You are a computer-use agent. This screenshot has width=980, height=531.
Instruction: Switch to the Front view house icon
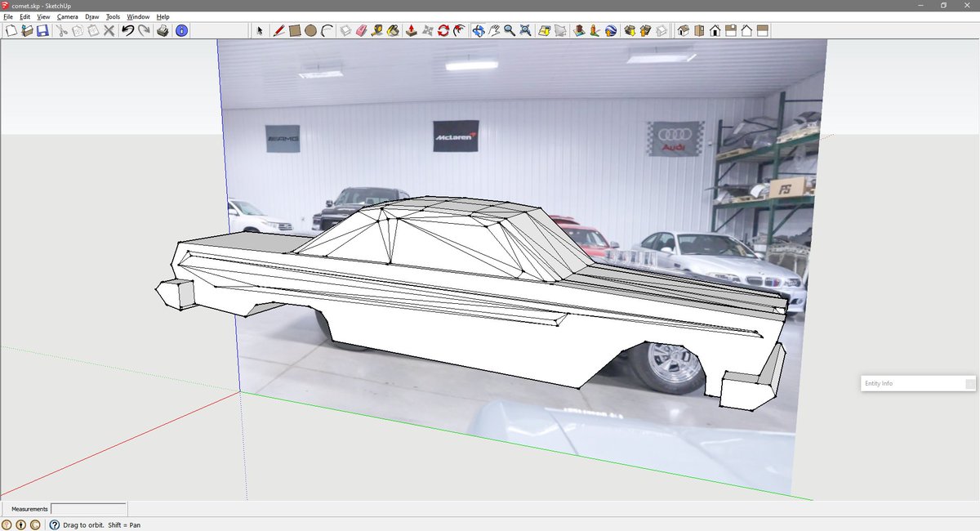click(715, 31)
